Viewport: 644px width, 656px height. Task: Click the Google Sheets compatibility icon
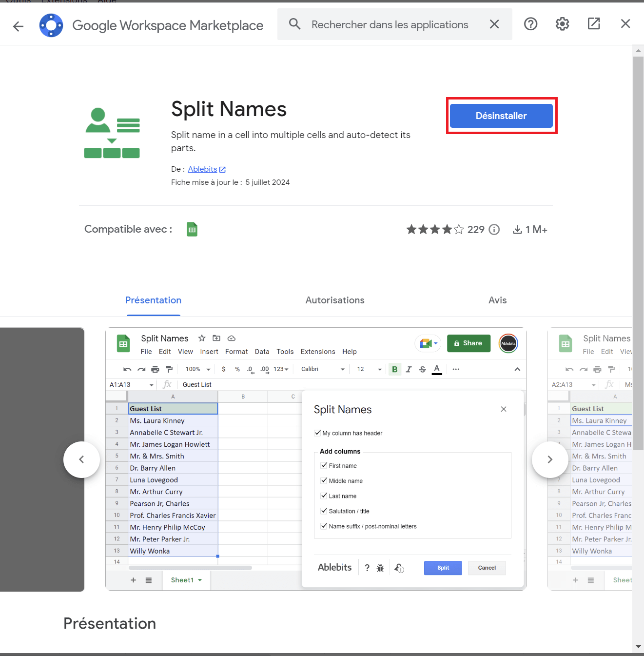click(192, 229)
